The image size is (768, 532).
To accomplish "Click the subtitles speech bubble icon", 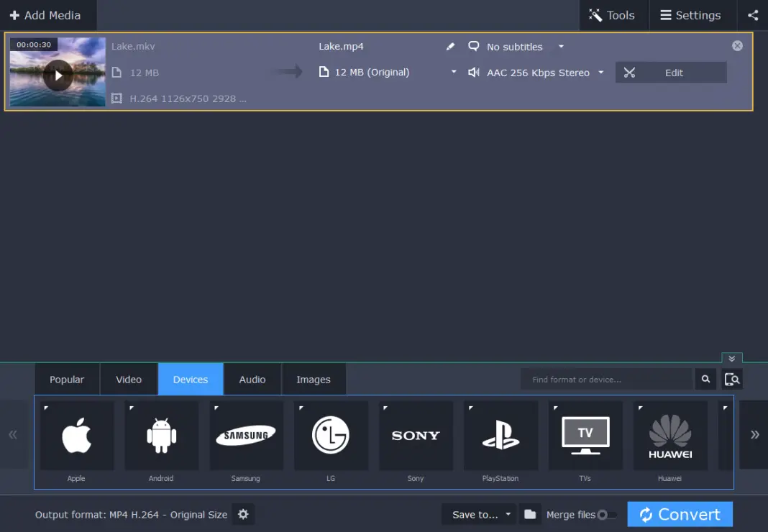I will (474, 46).
